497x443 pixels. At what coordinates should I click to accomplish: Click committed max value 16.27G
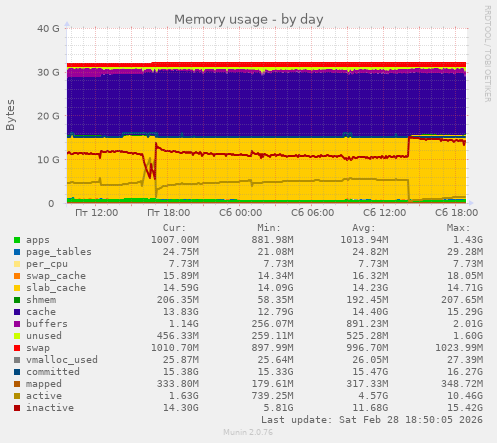(x=465, y=372)
